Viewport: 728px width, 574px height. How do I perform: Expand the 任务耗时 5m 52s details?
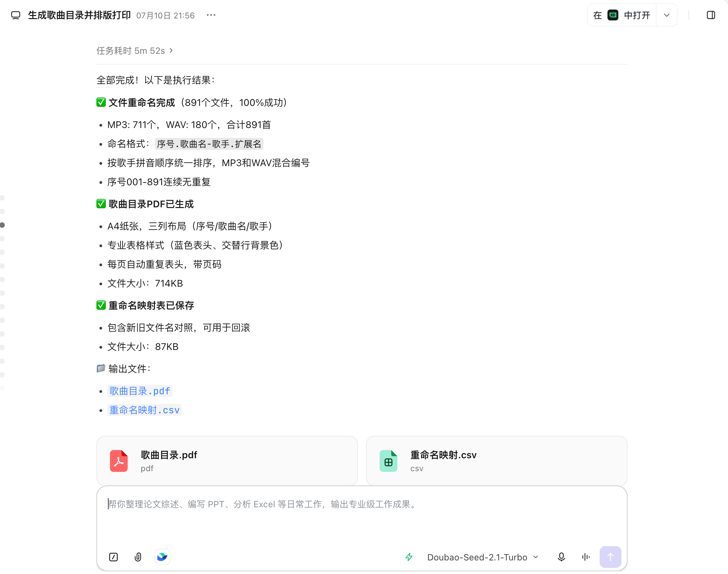(135, 51)
